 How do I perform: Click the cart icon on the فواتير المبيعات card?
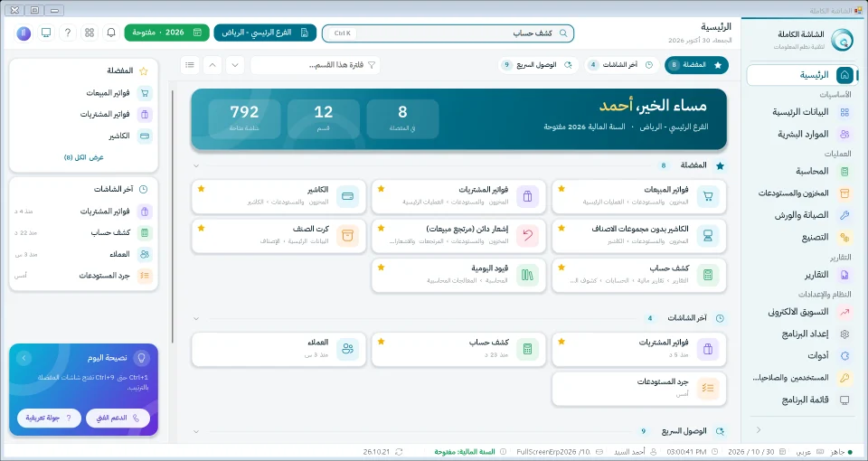pos(707,196)
